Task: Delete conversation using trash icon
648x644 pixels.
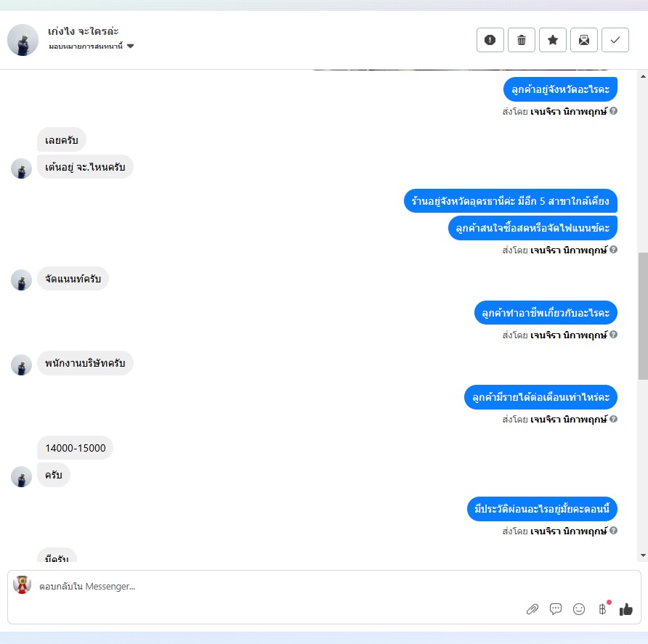Action: (x=521, y=40)
